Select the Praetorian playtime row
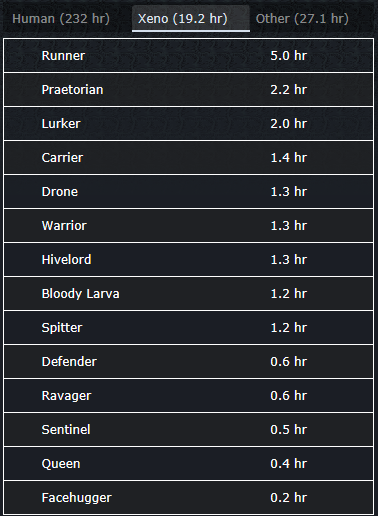Screen dimensions: 378x516 pos(189,90)
